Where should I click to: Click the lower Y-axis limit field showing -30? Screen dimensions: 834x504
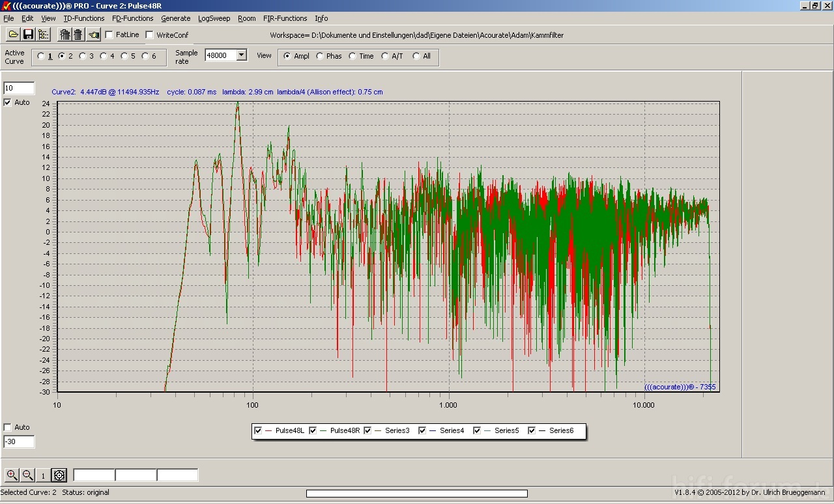coord(19,441)
